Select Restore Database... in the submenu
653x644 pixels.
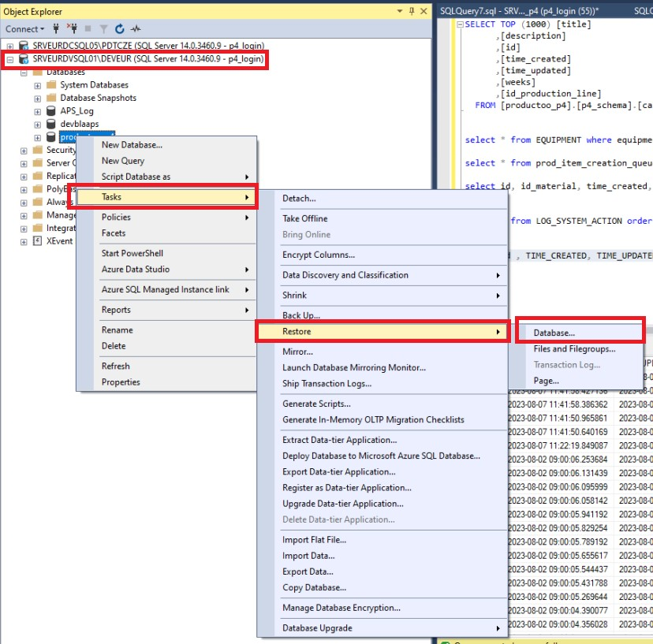[554, 333]
